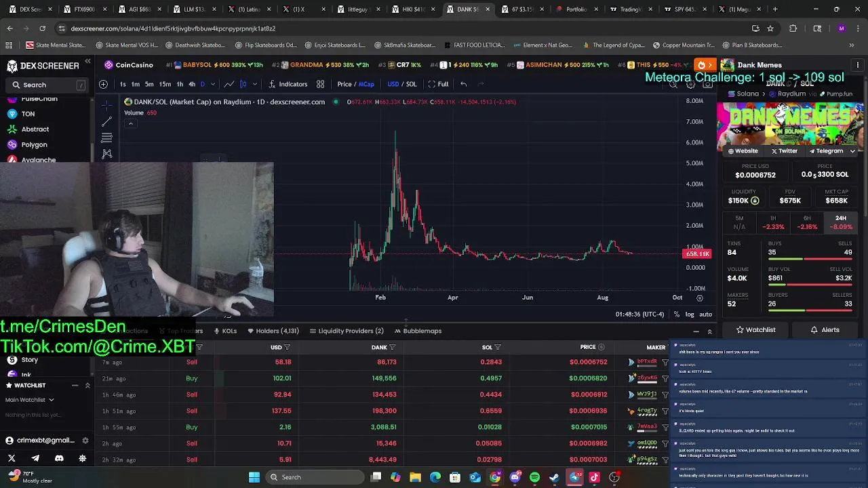Click the add symbol compare plus icon
This screenshot has height=488, width=868.
click(103, 84)
